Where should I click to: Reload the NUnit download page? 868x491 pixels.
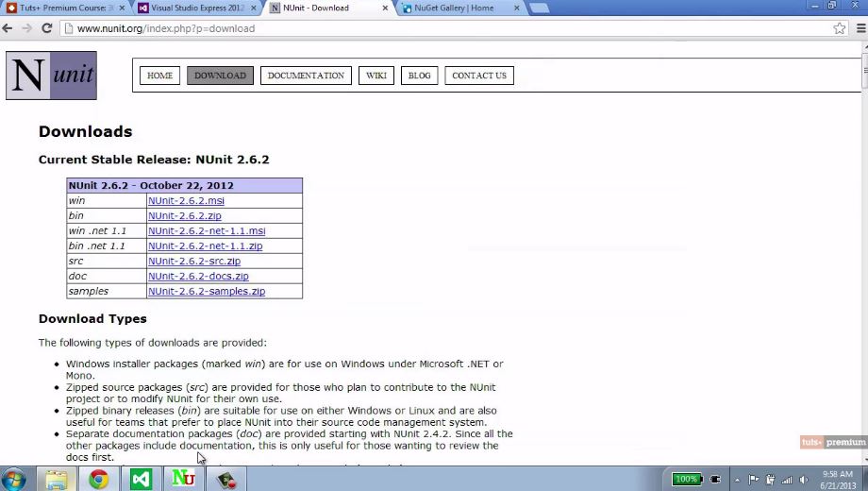click(47, 28)
